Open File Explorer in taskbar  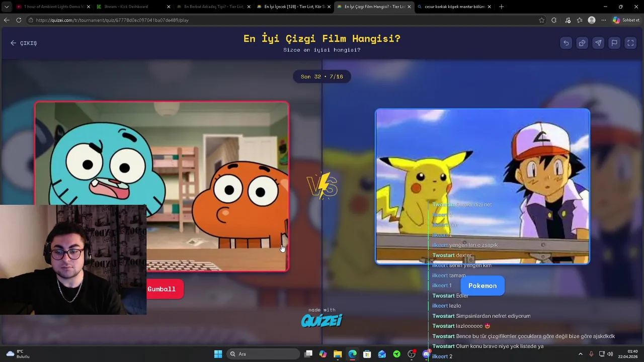[338, 354]
